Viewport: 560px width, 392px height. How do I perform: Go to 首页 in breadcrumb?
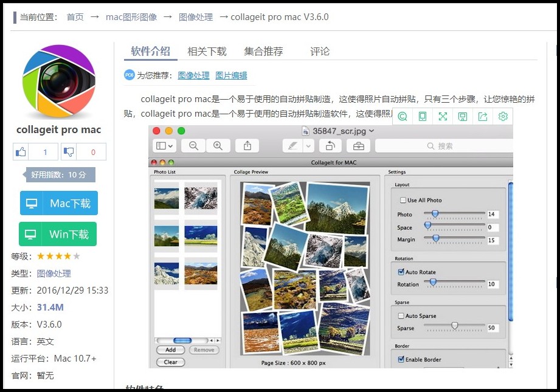pos(75,17)
